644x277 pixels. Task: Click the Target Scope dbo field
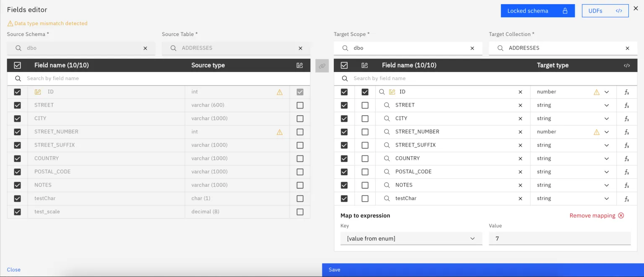pyautogui.click(x=408, y=48)
